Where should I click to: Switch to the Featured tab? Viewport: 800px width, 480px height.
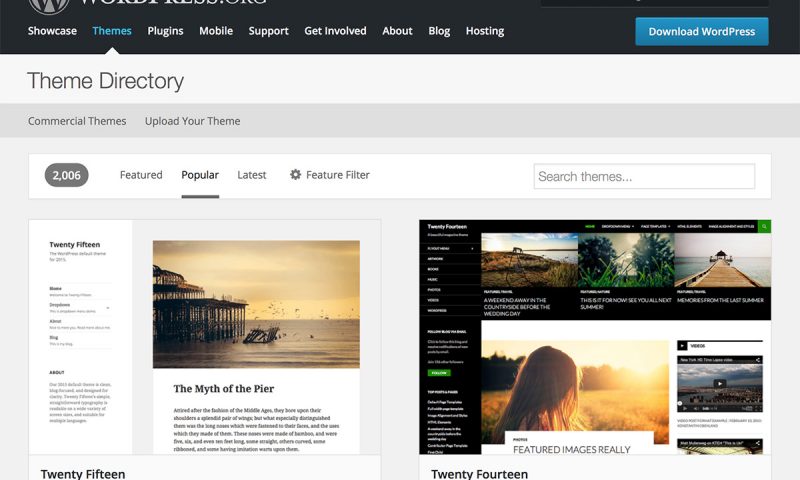(141, 175)
